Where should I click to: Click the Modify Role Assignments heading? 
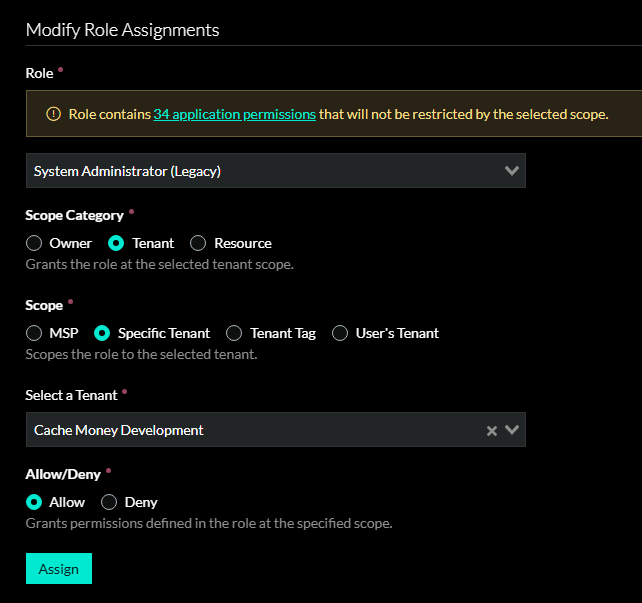pyautogui.click(x=122, y=29)
